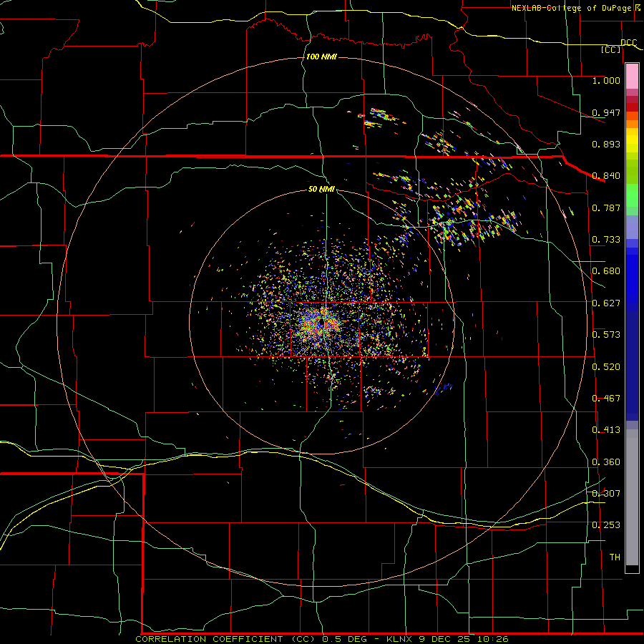Click the 0.840 value on the color scale
This screenshot has height=644, width=644.
[x=606, y=176]
